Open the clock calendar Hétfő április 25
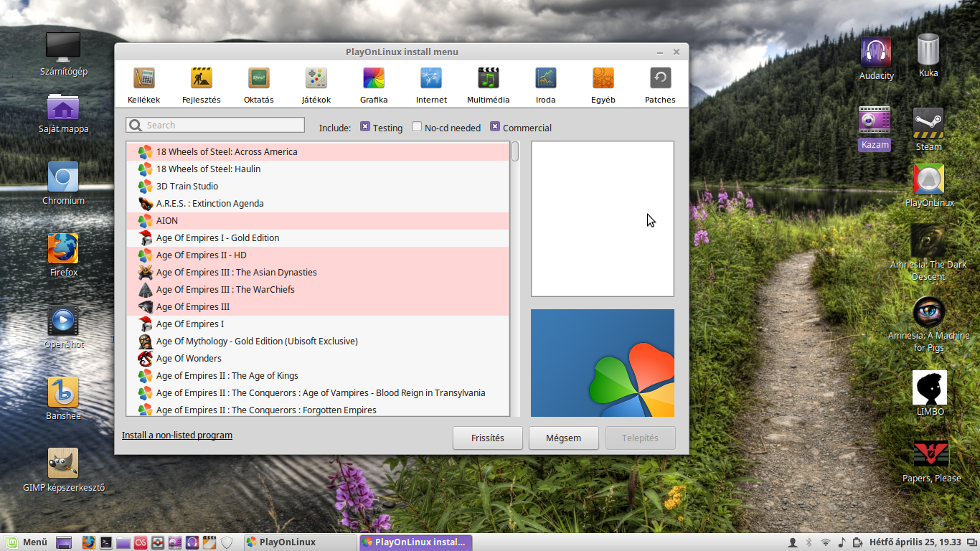980x551 pixels. point(915,542)
